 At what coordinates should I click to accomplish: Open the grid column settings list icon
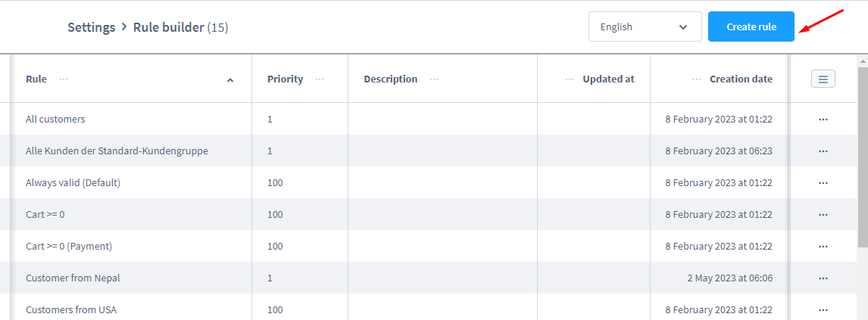click(x=823, y=79)
